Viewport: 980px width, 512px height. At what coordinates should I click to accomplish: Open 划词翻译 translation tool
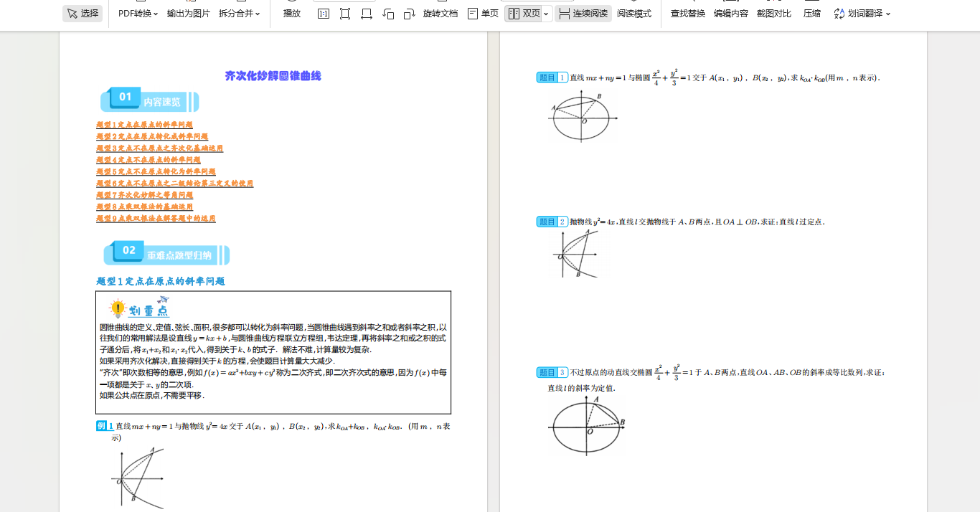[x=862, y=14]
